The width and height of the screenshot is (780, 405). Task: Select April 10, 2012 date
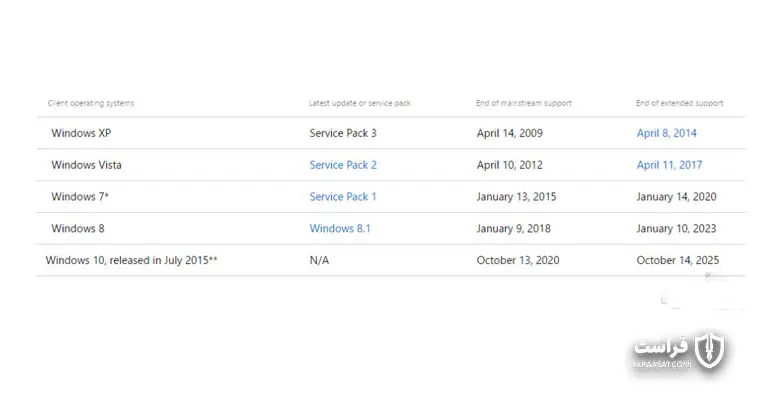pyautogui.click(x=509, y=165)
